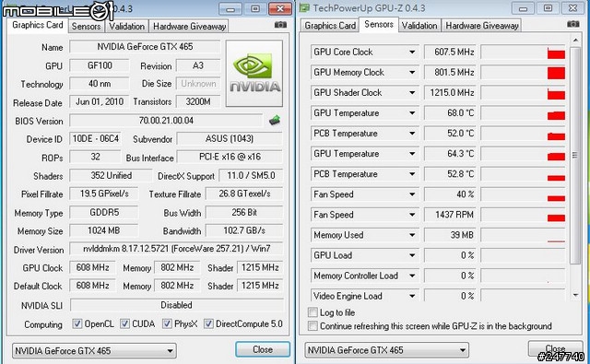Click the Close button in Sensors window
This screenshot has height=364, width=590.
(x=555, y=348)
